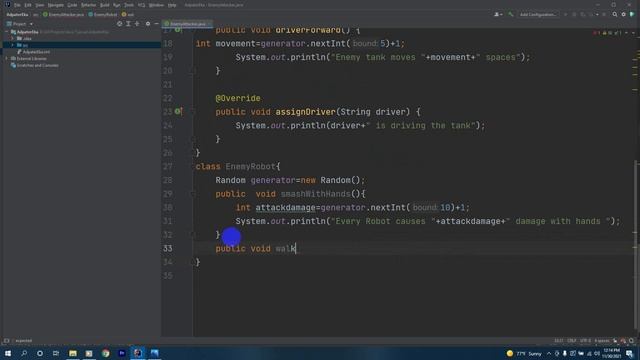Click the Cortana circle icon on taskbar

(x=40, y=353)
